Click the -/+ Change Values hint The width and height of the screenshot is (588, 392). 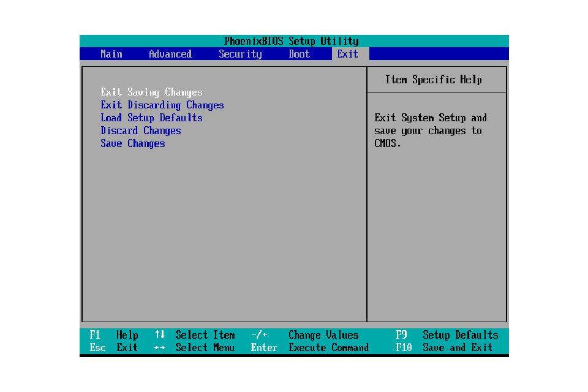click(x=305, y=334)
